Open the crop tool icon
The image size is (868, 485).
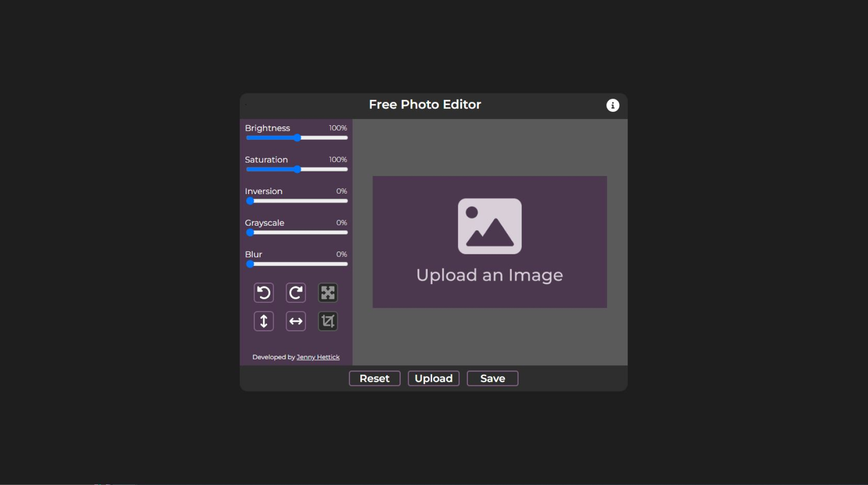pos(327,321)
